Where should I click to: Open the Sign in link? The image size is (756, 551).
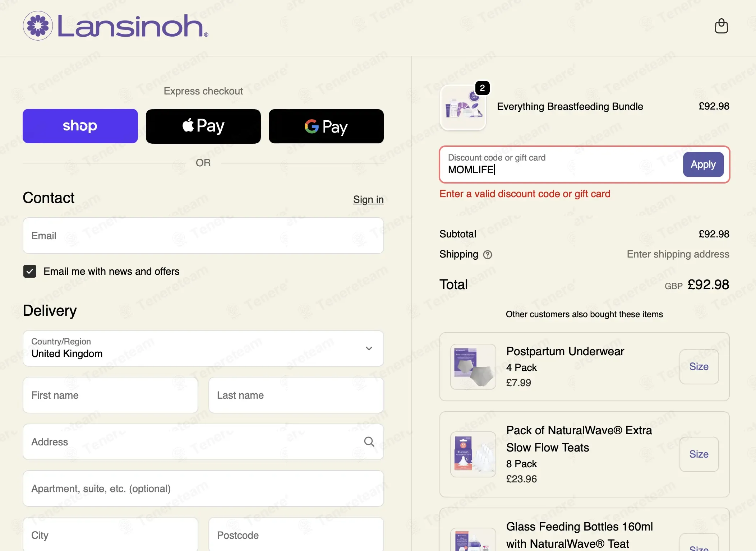coord(368,199)
